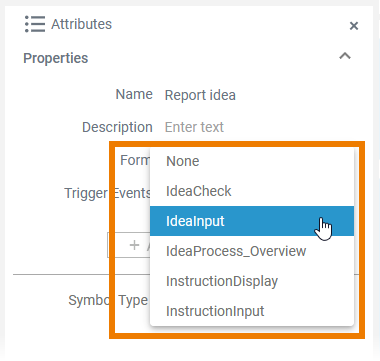Close the Attributes panel
The image size is (380, 361).
click(x=354, y=26)
